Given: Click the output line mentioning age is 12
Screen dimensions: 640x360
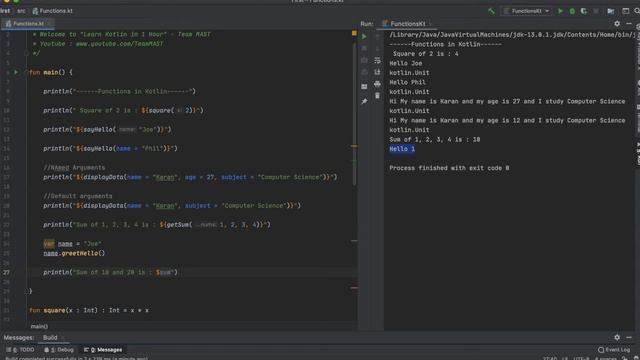Looking at the screenshot, I should click(507, 120).
